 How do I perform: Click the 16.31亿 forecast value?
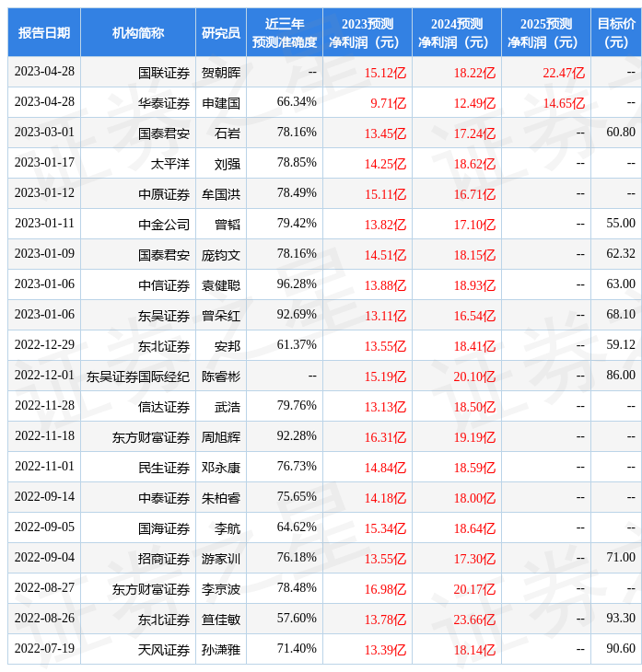(386, 437)
